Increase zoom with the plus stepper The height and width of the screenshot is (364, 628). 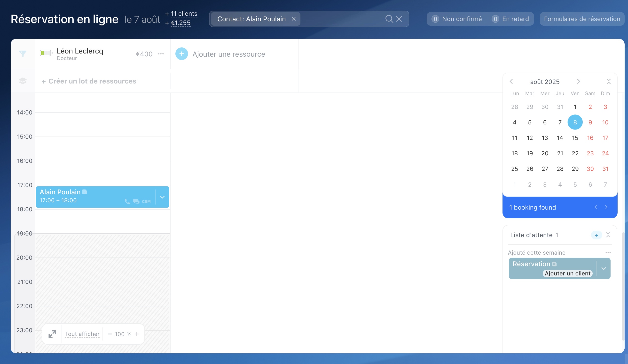pyautogui.click(x=137, y=334)
